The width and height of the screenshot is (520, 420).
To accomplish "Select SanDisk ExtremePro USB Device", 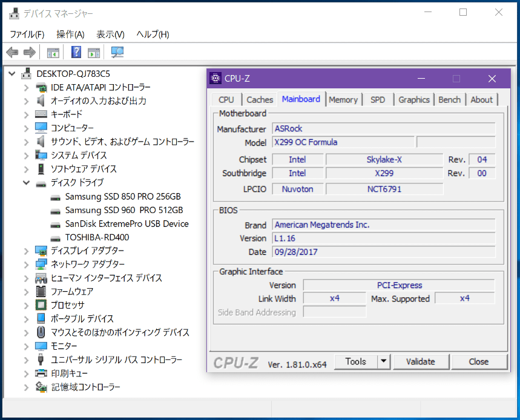I will [127, 224].
